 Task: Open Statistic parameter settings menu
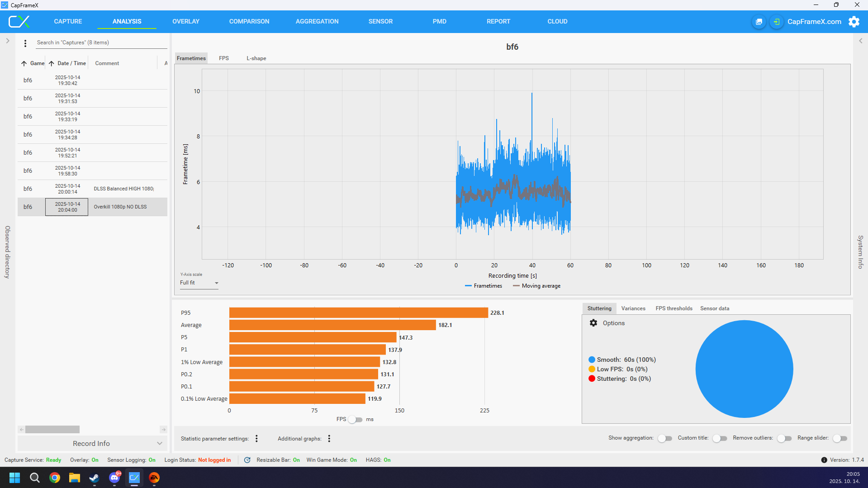(256, 439)
